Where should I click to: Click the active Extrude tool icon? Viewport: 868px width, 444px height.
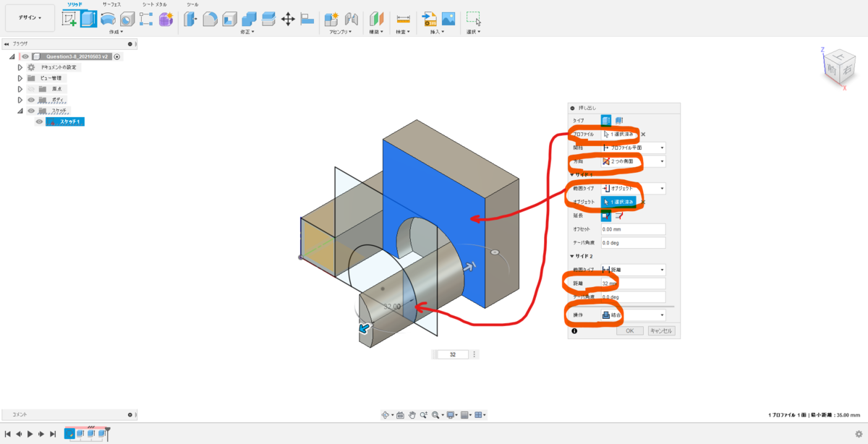coord(88,19)
